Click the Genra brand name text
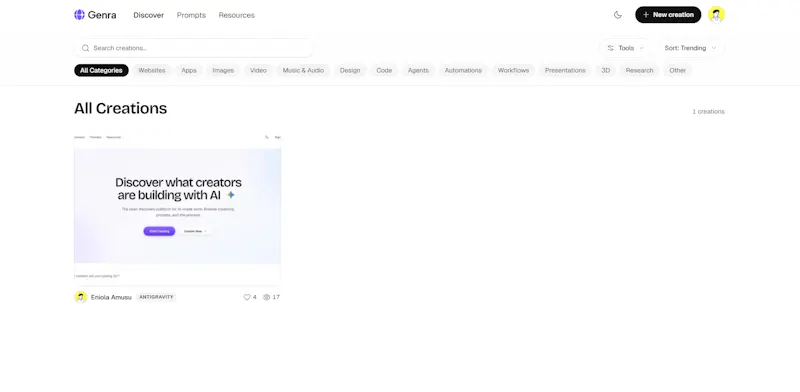Viewport: 800px width, 392px height. (x=102, y=15)
